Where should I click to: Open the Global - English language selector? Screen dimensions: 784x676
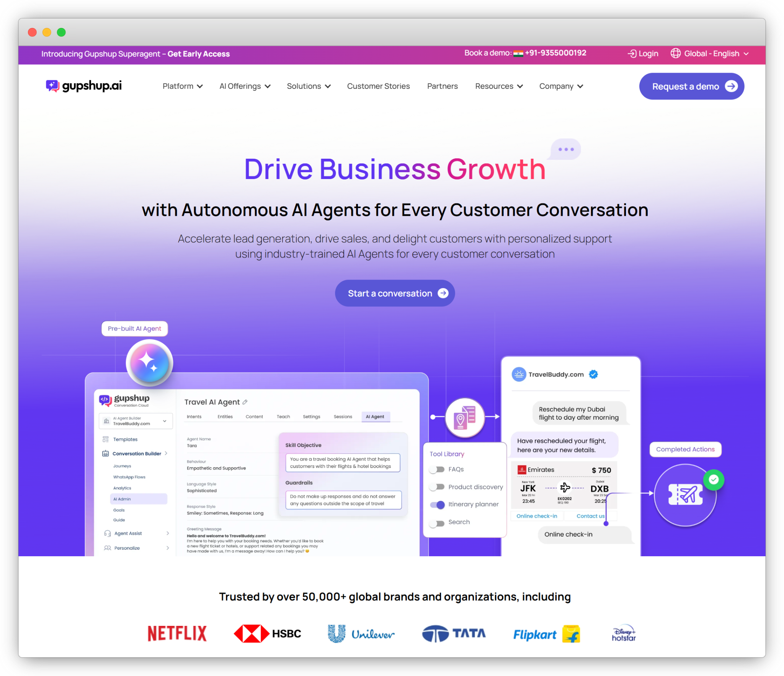coord(710,54)
